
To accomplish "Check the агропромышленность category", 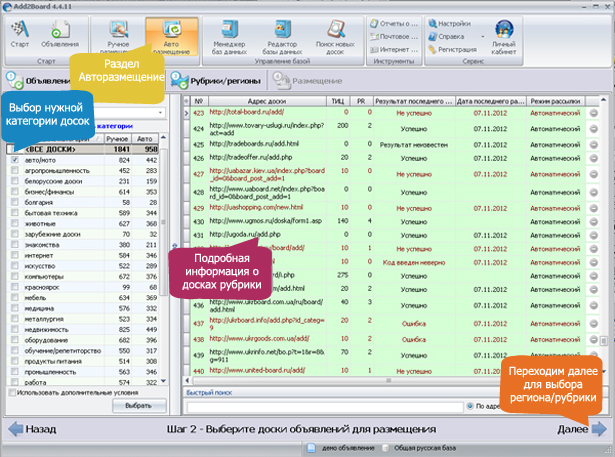I will point(15,171).
